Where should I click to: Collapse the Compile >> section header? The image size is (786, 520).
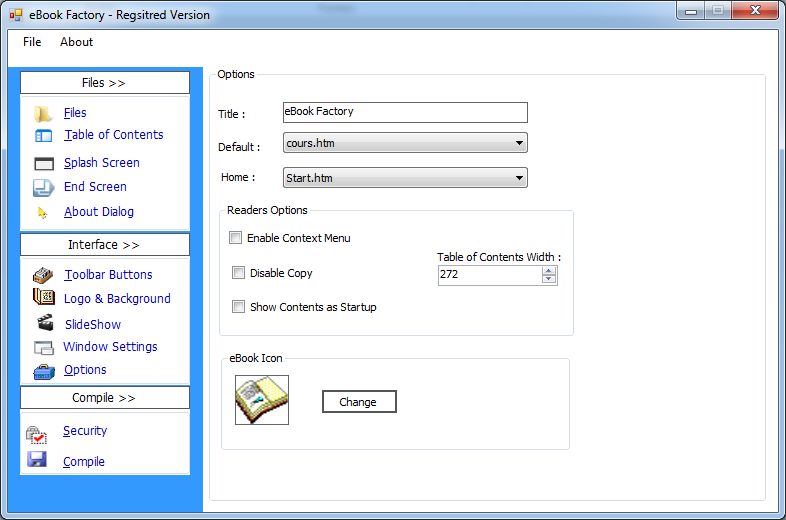pos(105,398)
